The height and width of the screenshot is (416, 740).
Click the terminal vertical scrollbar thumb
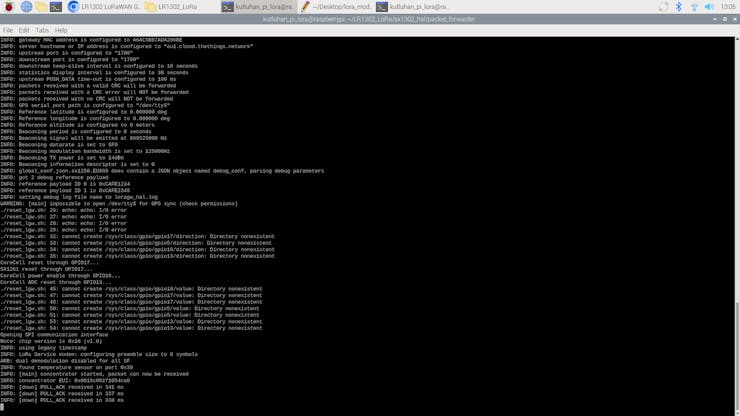737,355
